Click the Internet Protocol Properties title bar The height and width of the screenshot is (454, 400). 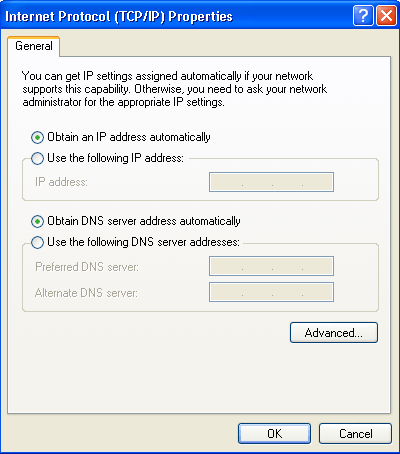coord(177,16)
